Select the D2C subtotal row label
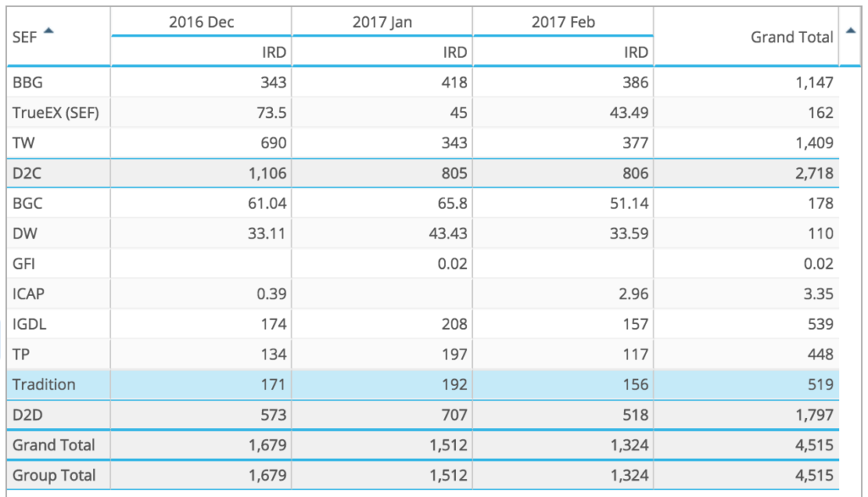Image resolution: width=868 pixels, height=497 pixels. (x=26, y=173)
